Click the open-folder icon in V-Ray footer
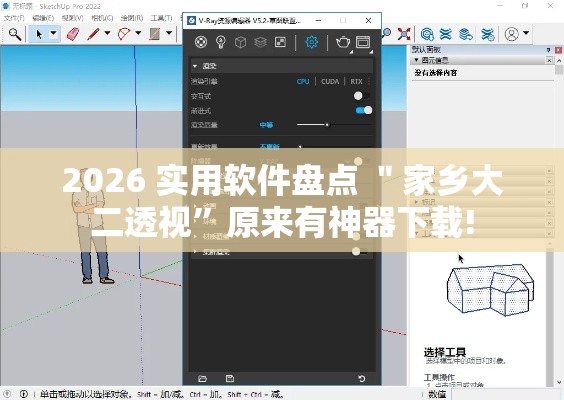The image size is (564, 400). click(x=203, y=378)
